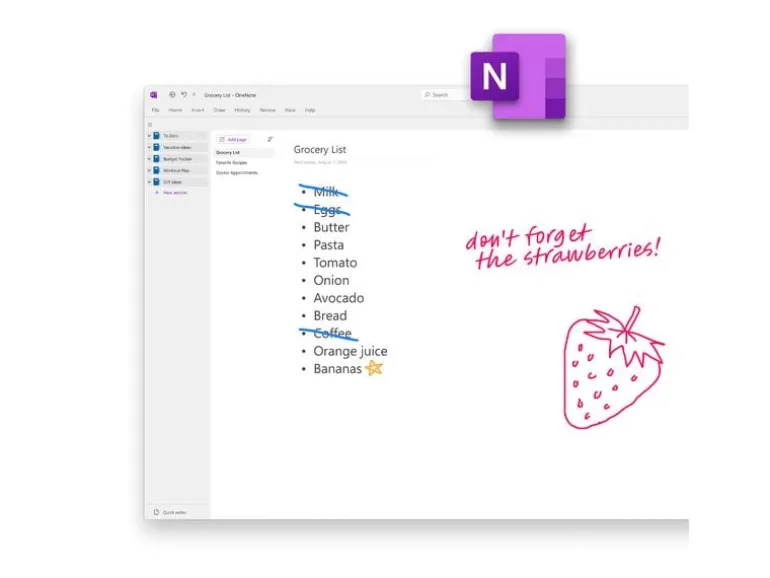The height and width of the screenshot is (578, 770).
Task: Click the Coffee list item
Action: [x=332, y=333]
